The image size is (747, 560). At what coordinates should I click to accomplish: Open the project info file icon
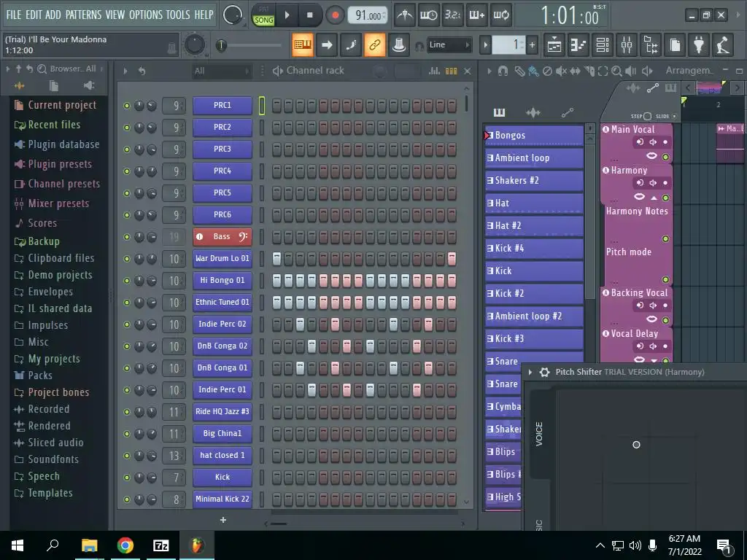[x=675, y=44]
